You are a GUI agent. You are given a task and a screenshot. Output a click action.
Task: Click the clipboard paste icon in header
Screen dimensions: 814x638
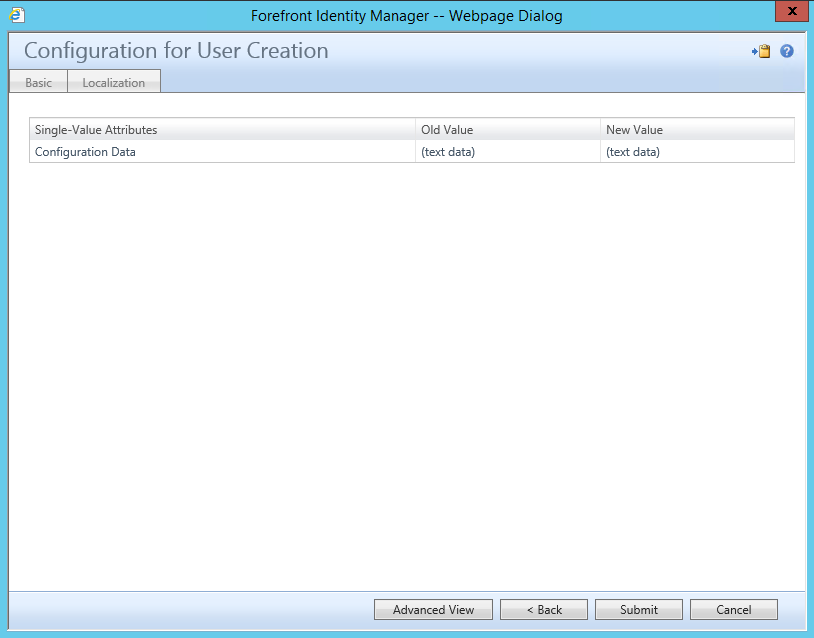pyautogui.click(x=761, y=51)
